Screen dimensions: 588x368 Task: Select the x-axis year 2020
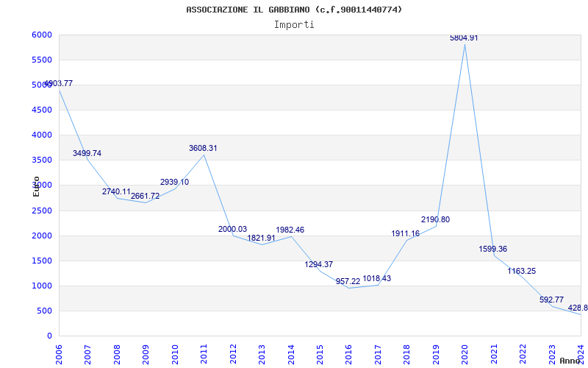tap(465, 354)
